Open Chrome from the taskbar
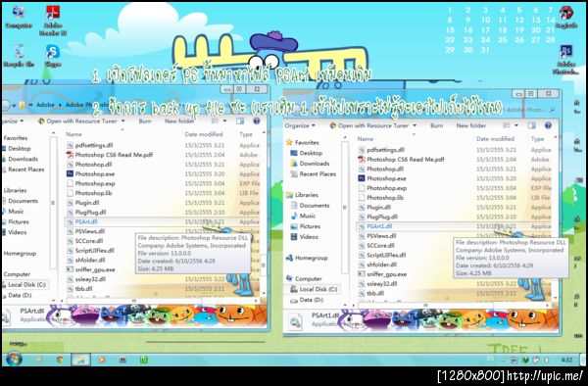This screenshot has width=588, height=386. click(60, 360)
